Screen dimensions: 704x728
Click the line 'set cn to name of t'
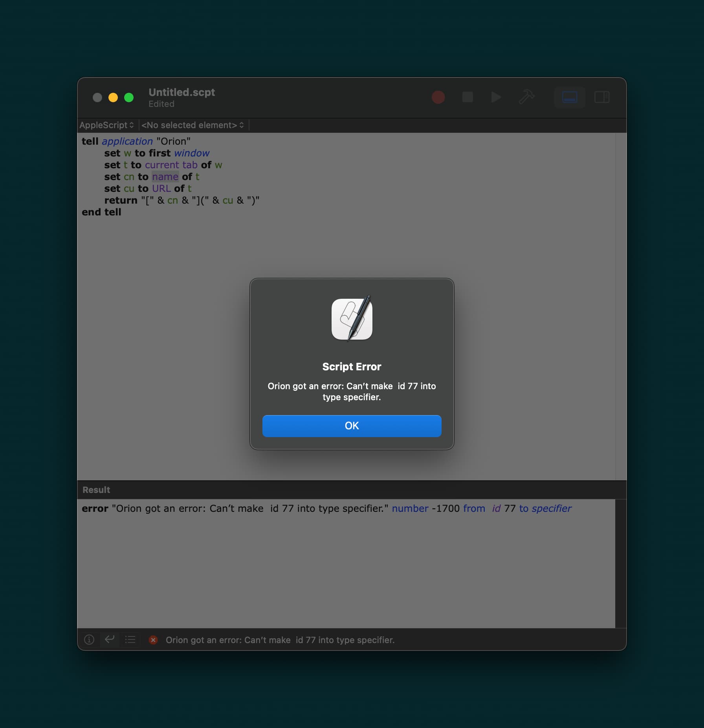(152, 176)
